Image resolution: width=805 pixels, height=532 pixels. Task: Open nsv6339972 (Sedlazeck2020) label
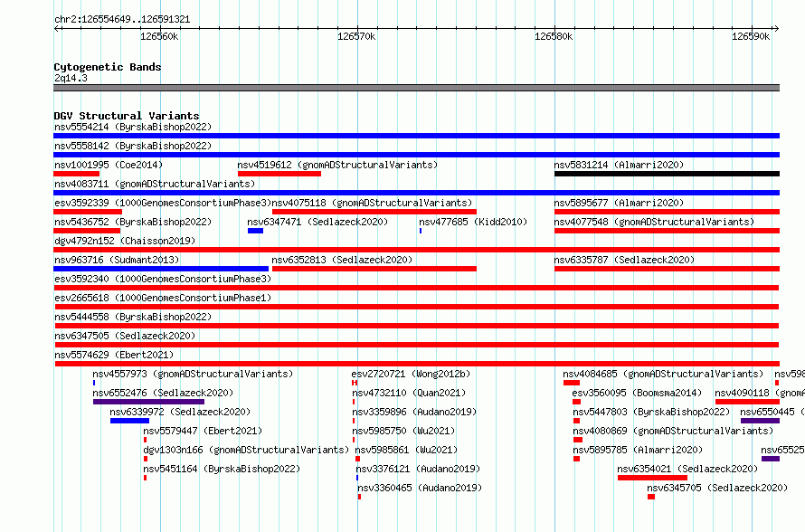point(180,412)
